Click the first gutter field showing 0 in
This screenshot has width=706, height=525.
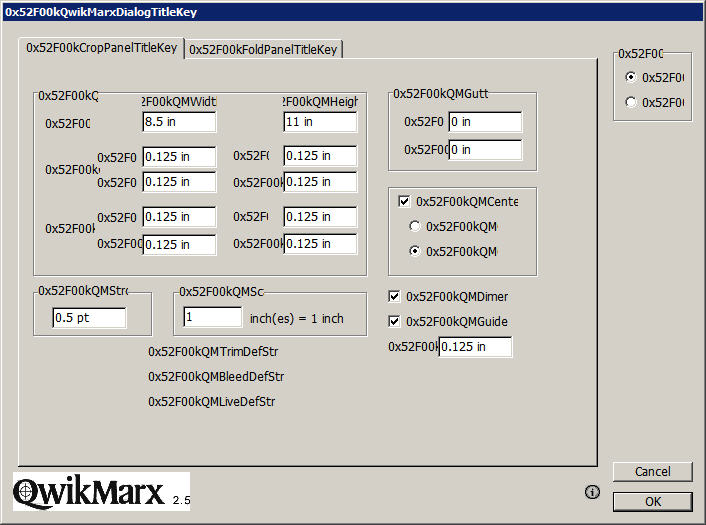pyautogui.click(x=485, y=122)
